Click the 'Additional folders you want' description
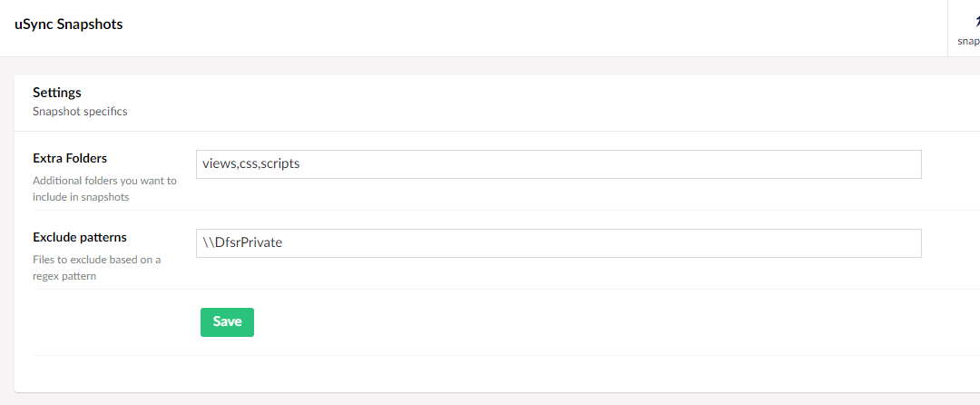 click(104, 189)
